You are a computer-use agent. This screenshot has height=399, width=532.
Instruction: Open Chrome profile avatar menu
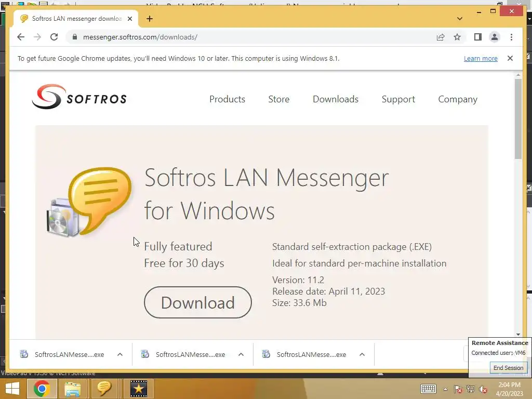[x=495, y=37]
